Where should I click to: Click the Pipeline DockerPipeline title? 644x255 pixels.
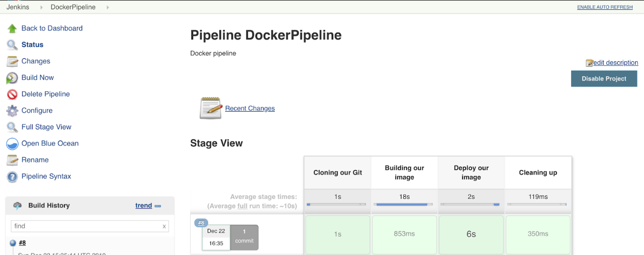tap(266, 35)
